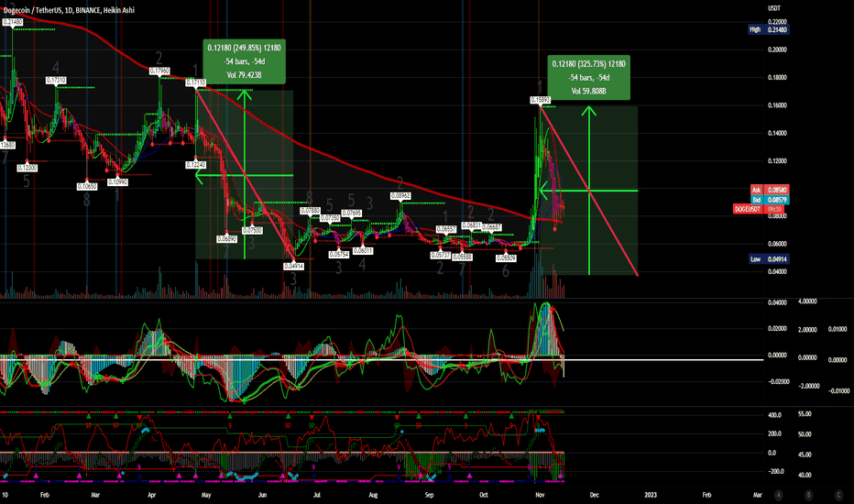Image resolution: width=854 pixels, height=504 pixels.
Task: Click the 0.06000 tick on price axis
Action: [777, 244]
